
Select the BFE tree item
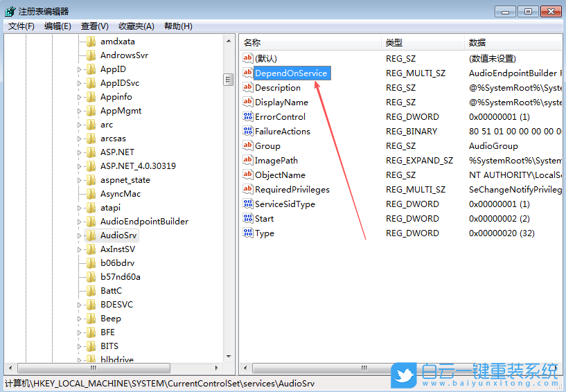(107, 332)
